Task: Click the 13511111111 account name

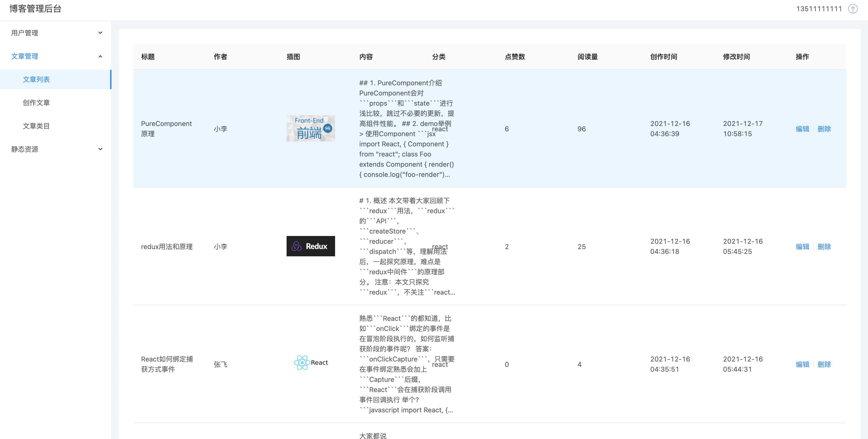Action: click(819, 9)
